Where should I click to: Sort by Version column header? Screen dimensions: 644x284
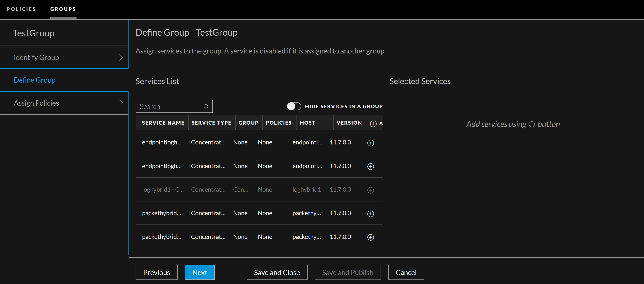[x=349, y=123]
